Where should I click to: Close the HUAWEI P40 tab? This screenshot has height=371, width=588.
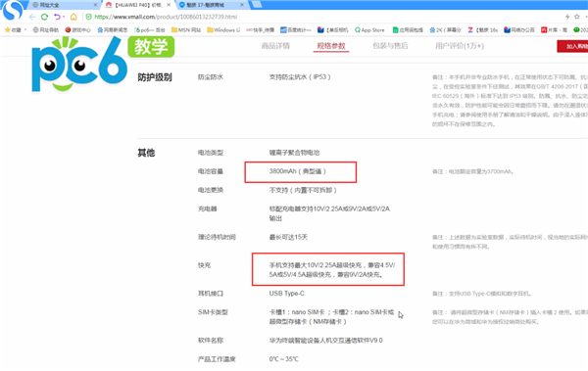169,5
